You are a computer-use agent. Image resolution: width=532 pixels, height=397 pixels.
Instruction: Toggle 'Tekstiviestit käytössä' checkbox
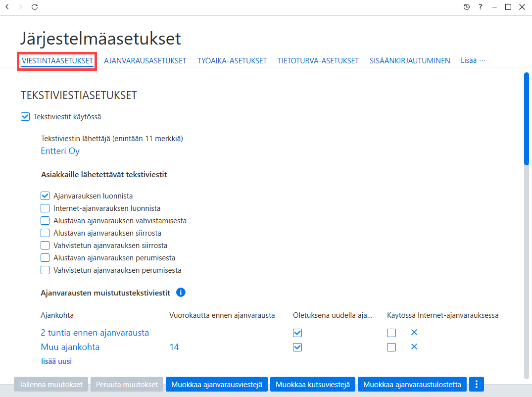[x=25, y=117]
